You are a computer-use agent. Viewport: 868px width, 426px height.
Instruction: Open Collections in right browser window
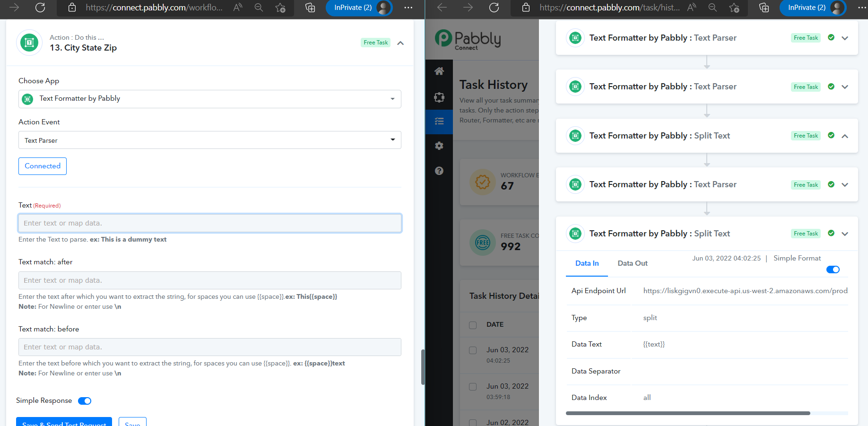[x=764, y=8]
